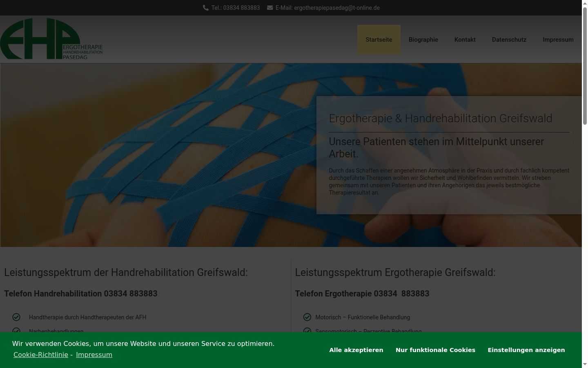This screenshot has width=588, height=368.
Task: Click the EHP Ergotherapie Pasedag logo
Action: pyautogui.click(x=51, y=39)
